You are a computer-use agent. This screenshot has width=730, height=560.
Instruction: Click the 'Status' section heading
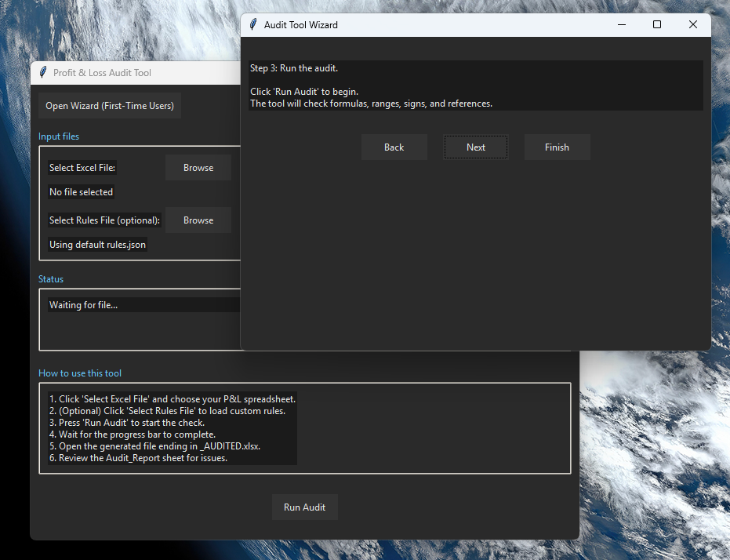[51, 279]
